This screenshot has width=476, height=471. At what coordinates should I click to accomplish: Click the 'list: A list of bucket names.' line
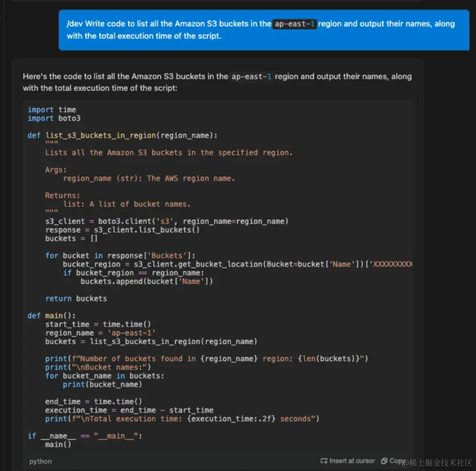(x=126, y=204)
